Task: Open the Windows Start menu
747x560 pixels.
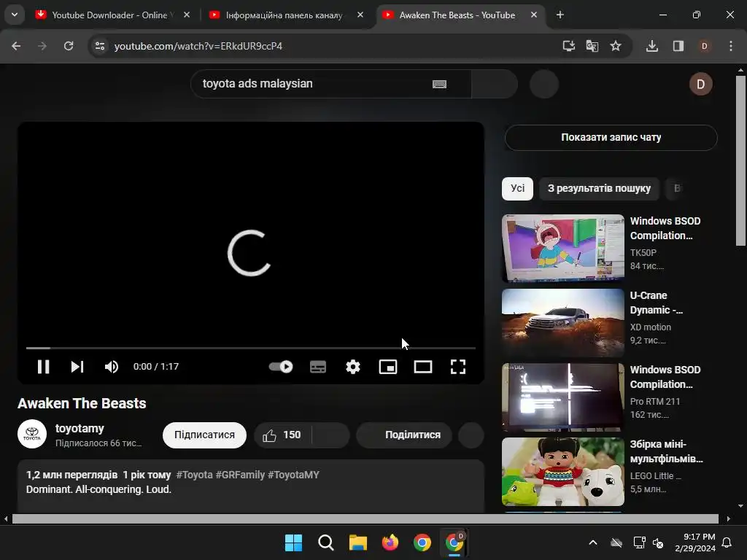Action: 293,542
